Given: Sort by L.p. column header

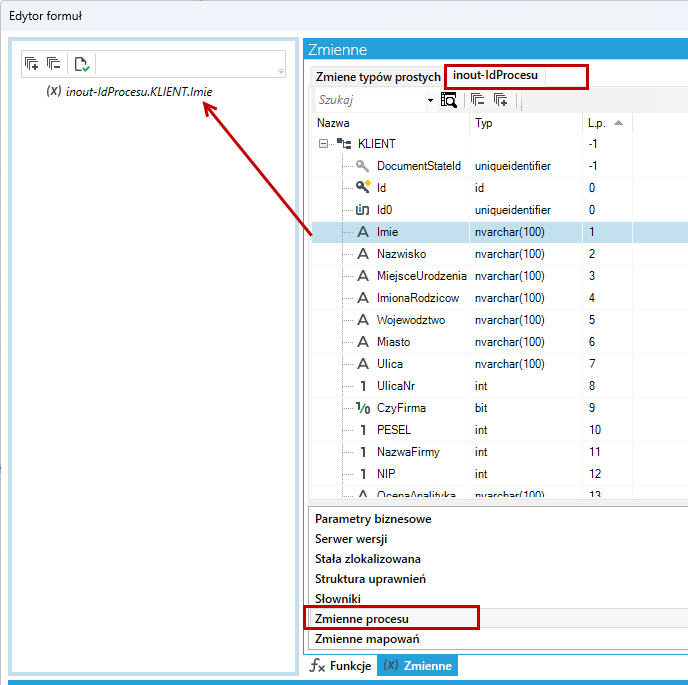Looking at the screenshot, I should tap(607, 123).
